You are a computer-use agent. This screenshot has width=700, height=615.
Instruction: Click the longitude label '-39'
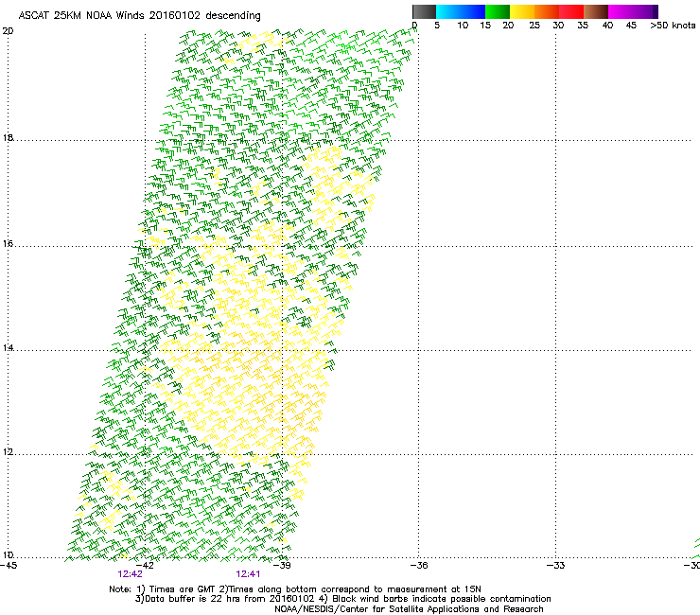tap(282, 566)
